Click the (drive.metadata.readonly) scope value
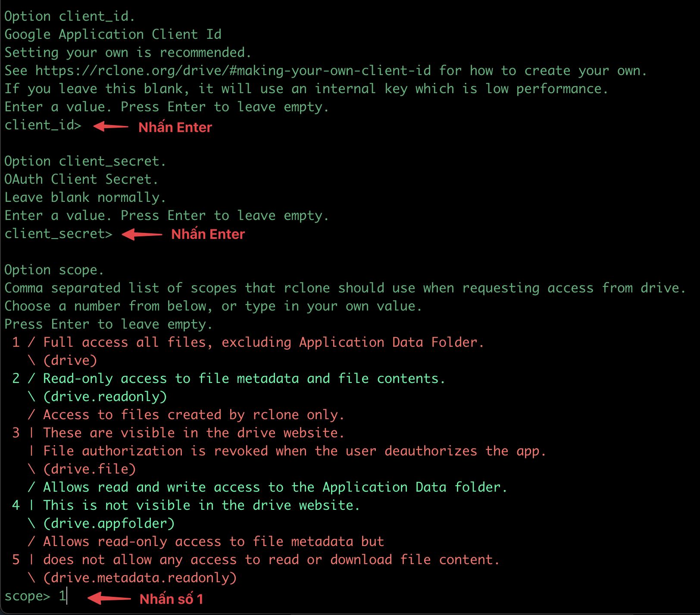 pyautogui.click(x=140, y=578)
